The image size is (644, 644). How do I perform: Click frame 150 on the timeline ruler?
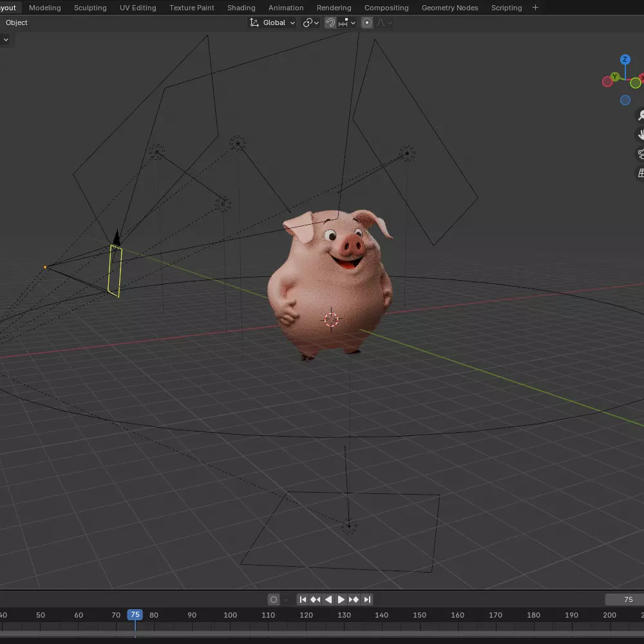coord(419,615)
